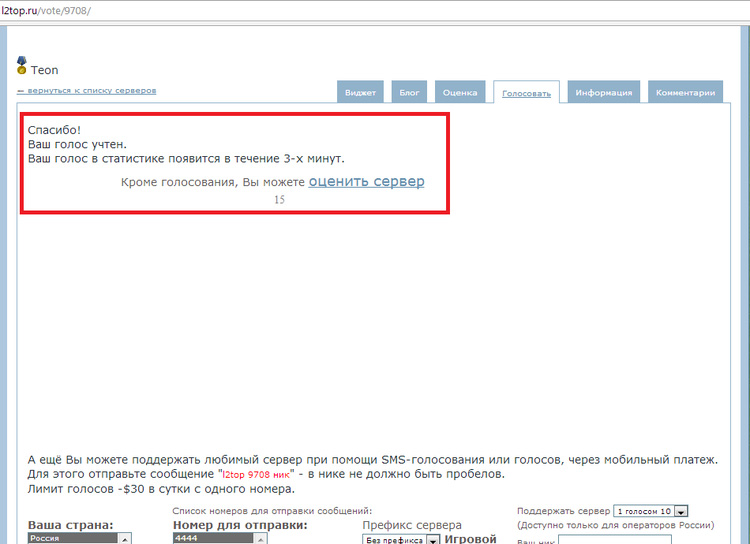This screenshot has width=750, height=544.
Task: Click the medal icon next to Teon
Action: tap(22, 66)
